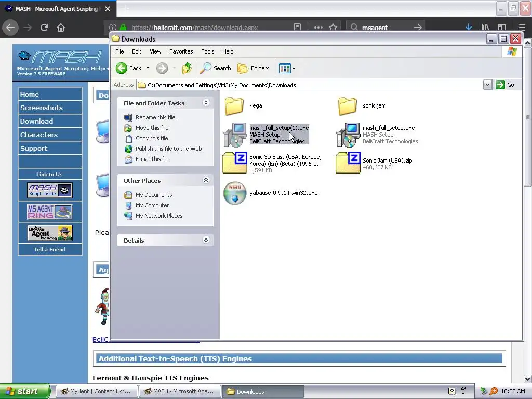Open the page actions three-dots menu
Screen dimensions: 532x399
tap(318, 27)
